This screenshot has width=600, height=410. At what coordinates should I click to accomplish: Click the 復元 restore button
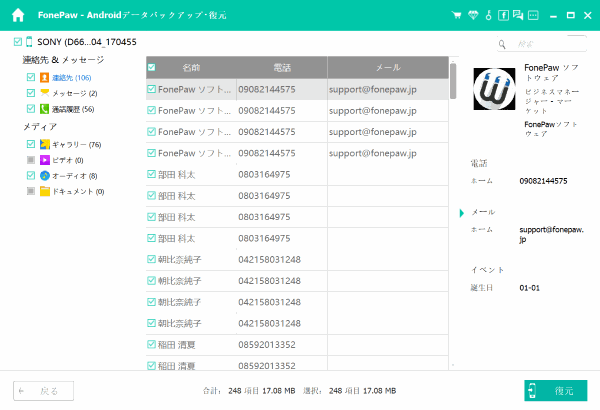[x=556, y=390]
